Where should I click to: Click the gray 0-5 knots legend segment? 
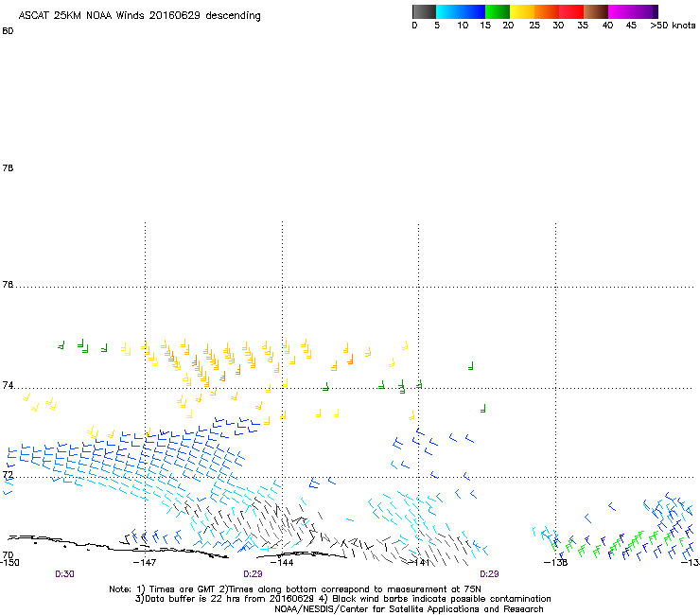(x=424, y=11)
